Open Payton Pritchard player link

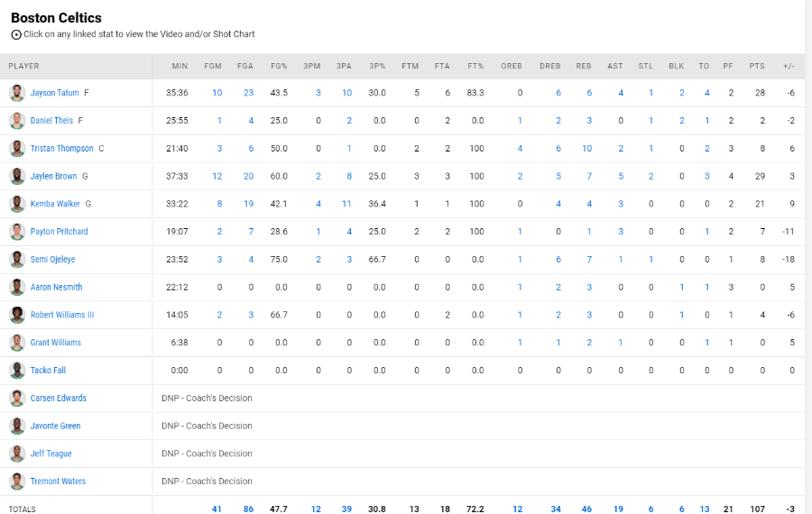pyautogui.click(x=59, y=232)
